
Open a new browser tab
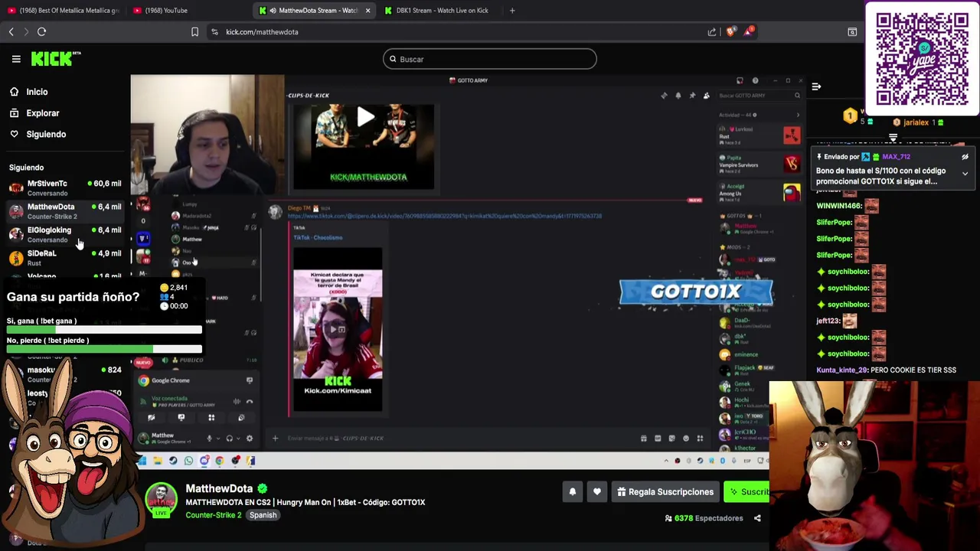pyautogui.click(x=512, y=11)
